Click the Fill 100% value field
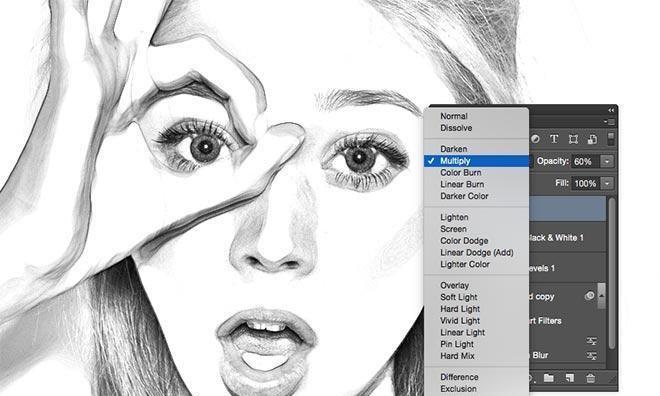The image size is (660, 396). click(585, 183)
